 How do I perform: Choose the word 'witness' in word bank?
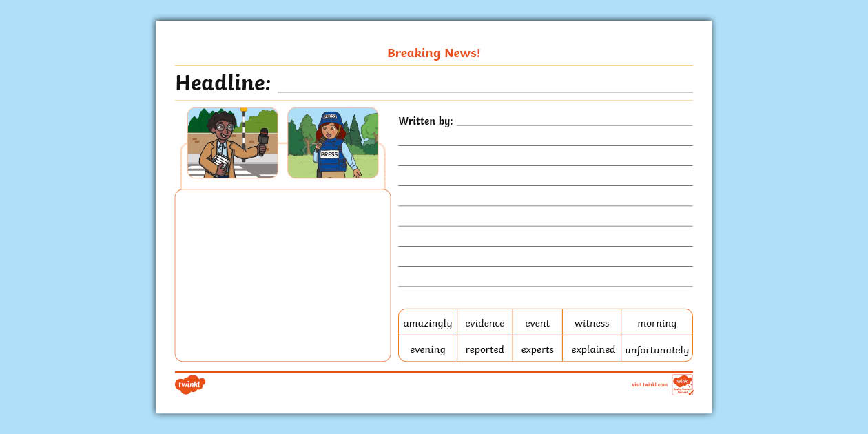click(x=592, y=323)
